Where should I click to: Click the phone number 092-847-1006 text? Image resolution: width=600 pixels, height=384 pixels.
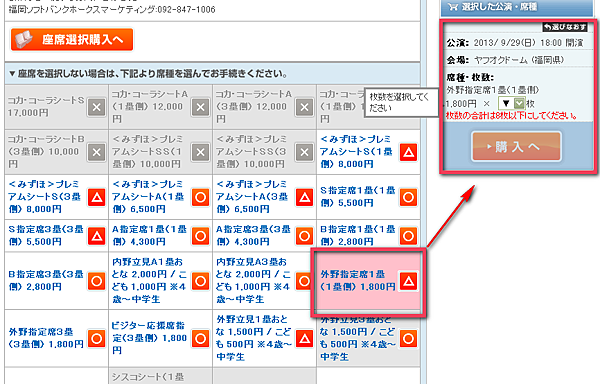click(x=186, y=10)
